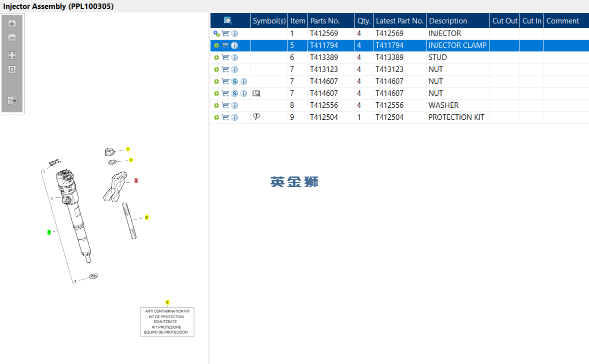
Task: Select yellow callout 9 on the diagram
Action: tap(167, 303)
